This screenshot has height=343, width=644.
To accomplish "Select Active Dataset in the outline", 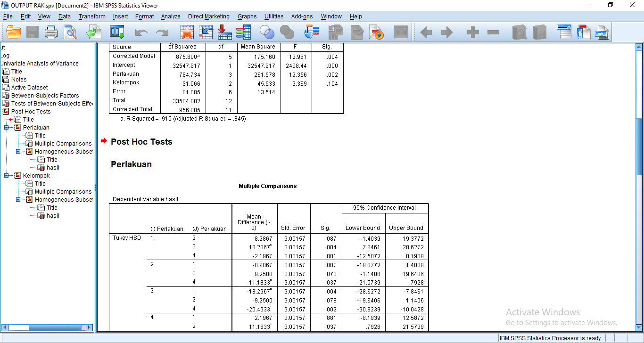I will coord(29,88).
